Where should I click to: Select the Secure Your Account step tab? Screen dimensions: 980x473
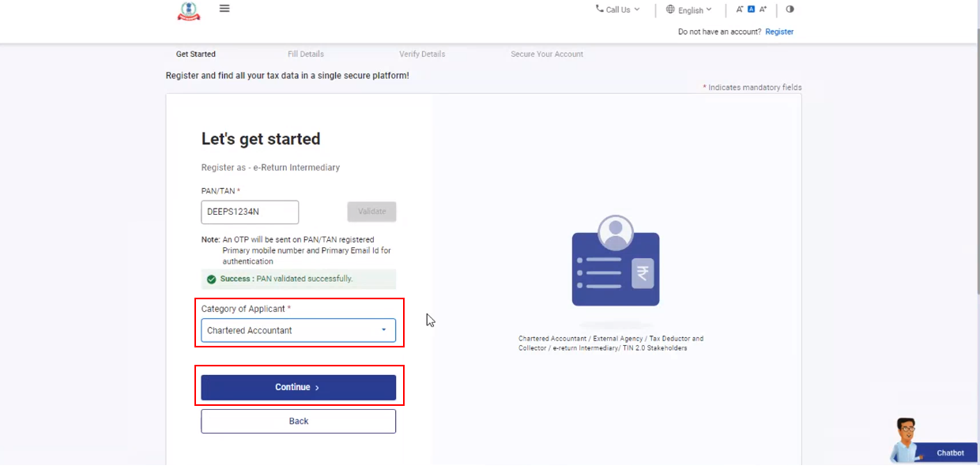[547, 54]
